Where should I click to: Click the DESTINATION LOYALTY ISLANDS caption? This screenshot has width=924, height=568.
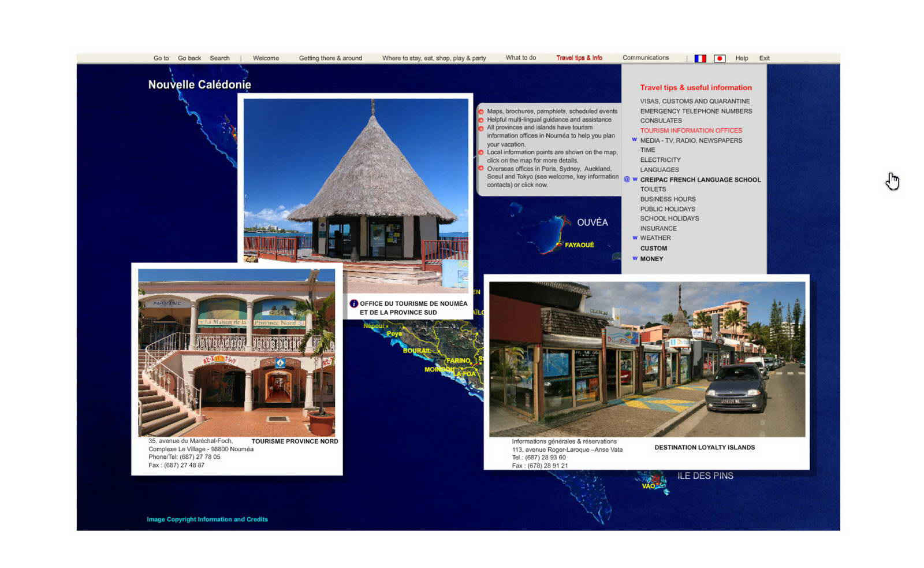click(705, 447)
